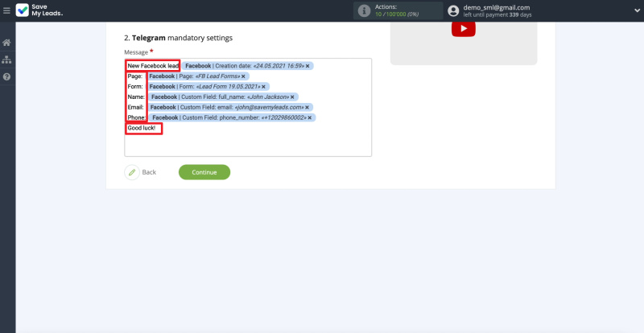The width and height of the screenshot is (644, 333).
Task: Remove the full_name custom field tag
Action: [x=292, y=97]
